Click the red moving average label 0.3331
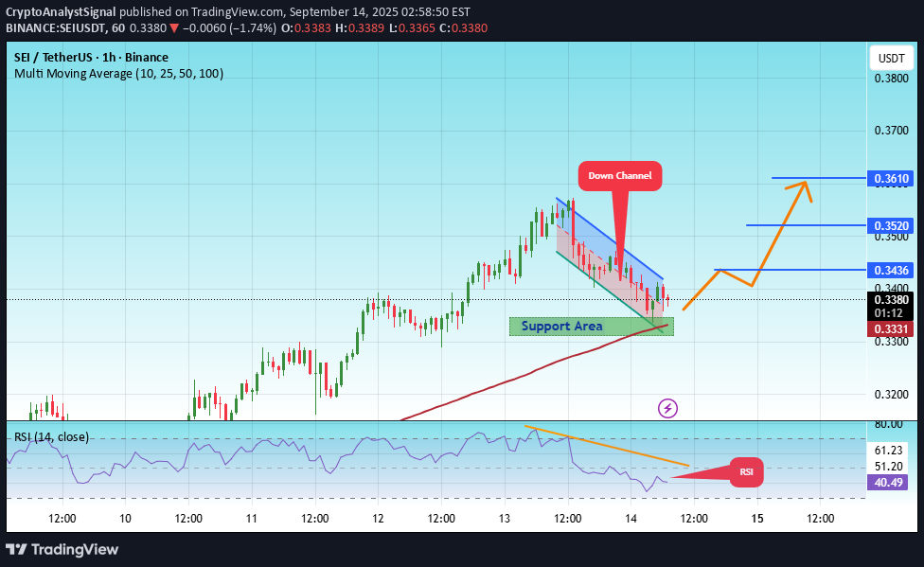Image resolution: width=924 pixels, height=567 pixels. coord(890,328)
